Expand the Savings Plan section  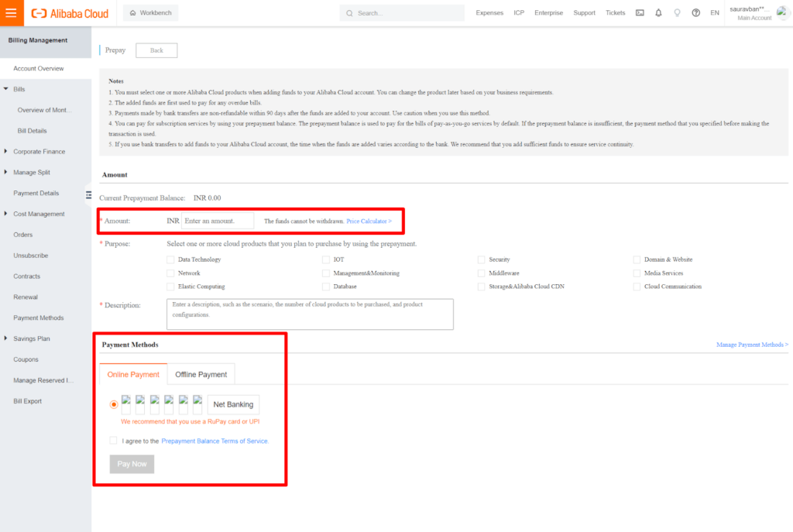click(x=6, y=338)
